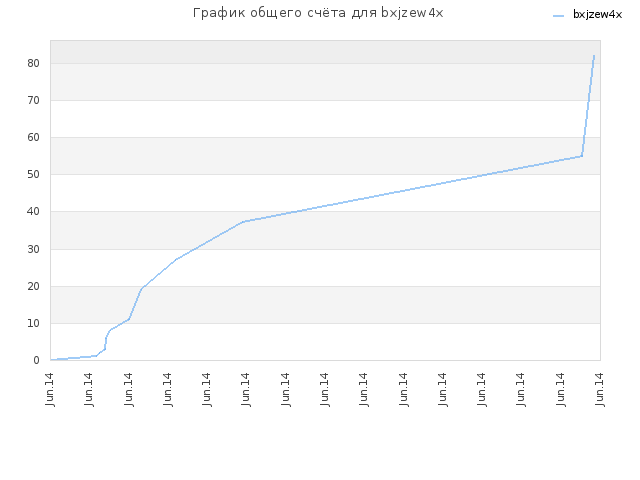The width and height of the screenshot is (640, 480).
Task: Click the y-axis label 60
Action: click(x=33, y=138)
